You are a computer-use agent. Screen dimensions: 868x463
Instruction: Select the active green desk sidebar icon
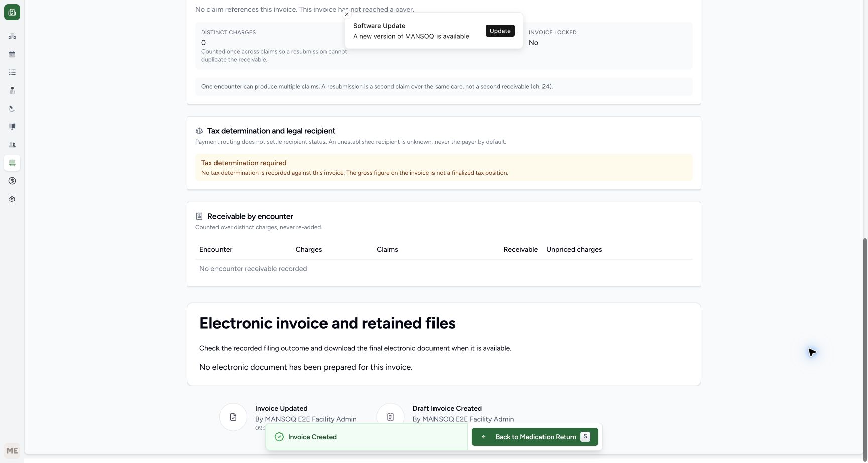[x=12, y=163]
